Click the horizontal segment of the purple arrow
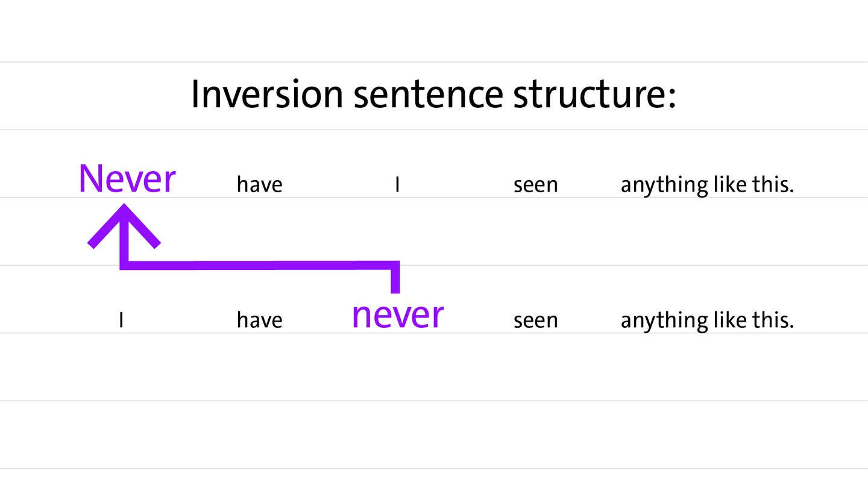The width and height of the screenshot is (868, 488). coord(259,265)
